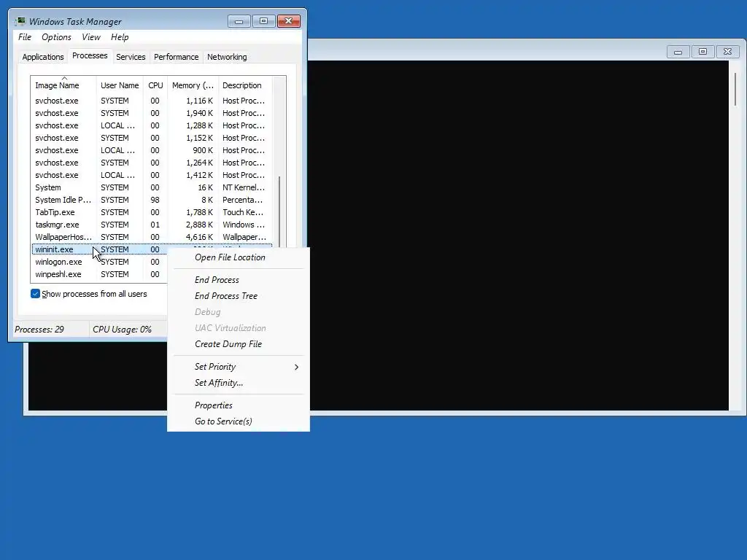Screen dimensions: 747x560
Task: Select the System Idle P... process row
Action: coord(152,200)
